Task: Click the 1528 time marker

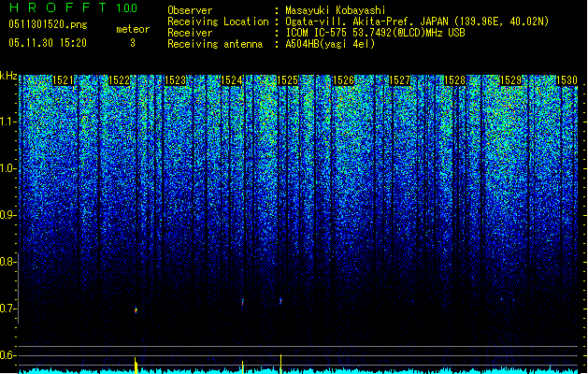Action: pyautogui.click(x=455, y=80)
